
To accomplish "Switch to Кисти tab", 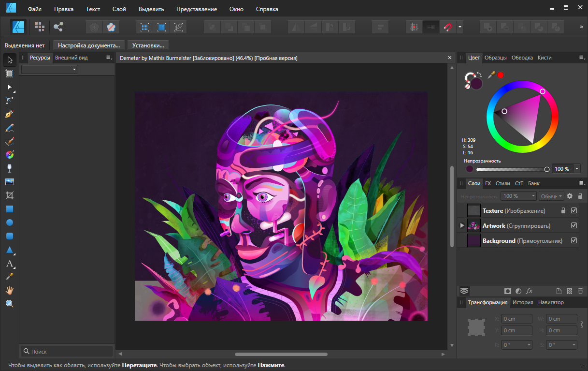I will [545, 58].
